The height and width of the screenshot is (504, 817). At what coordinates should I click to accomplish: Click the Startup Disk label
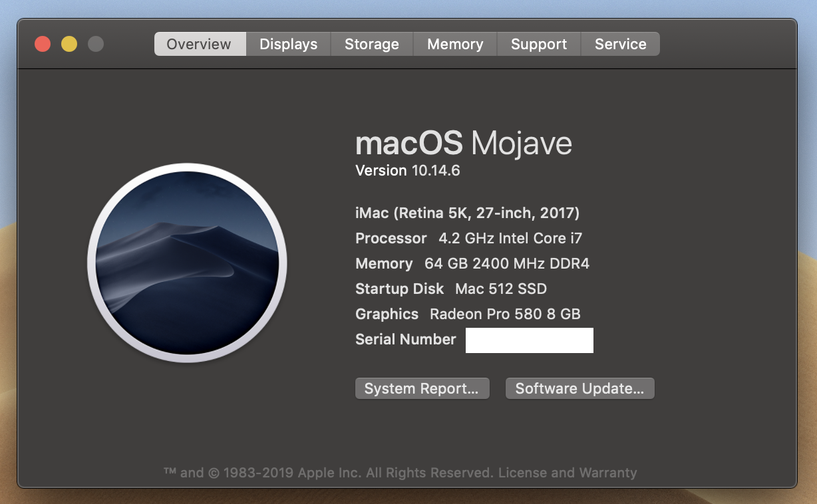399,289
